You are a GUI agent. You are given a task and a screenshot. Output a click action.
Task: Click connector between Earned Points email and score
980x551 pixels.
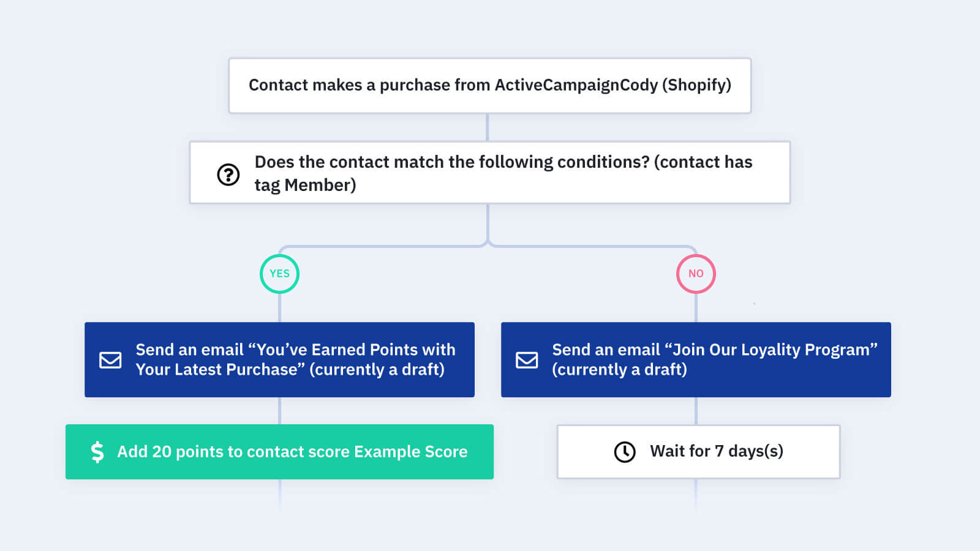click(279, 411)
